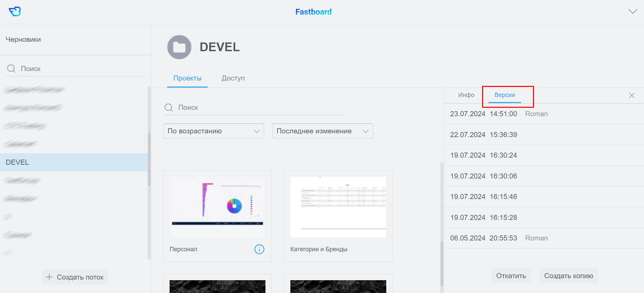Click the info icon on Персонал card
This screenshot has width=644, height=293.
click(259, 249)
